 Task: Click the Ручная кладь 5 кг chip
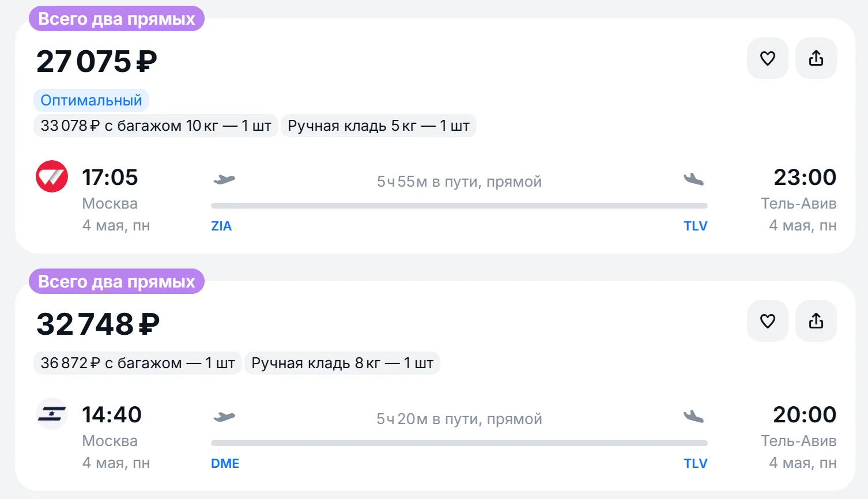[x=379, y=126]
